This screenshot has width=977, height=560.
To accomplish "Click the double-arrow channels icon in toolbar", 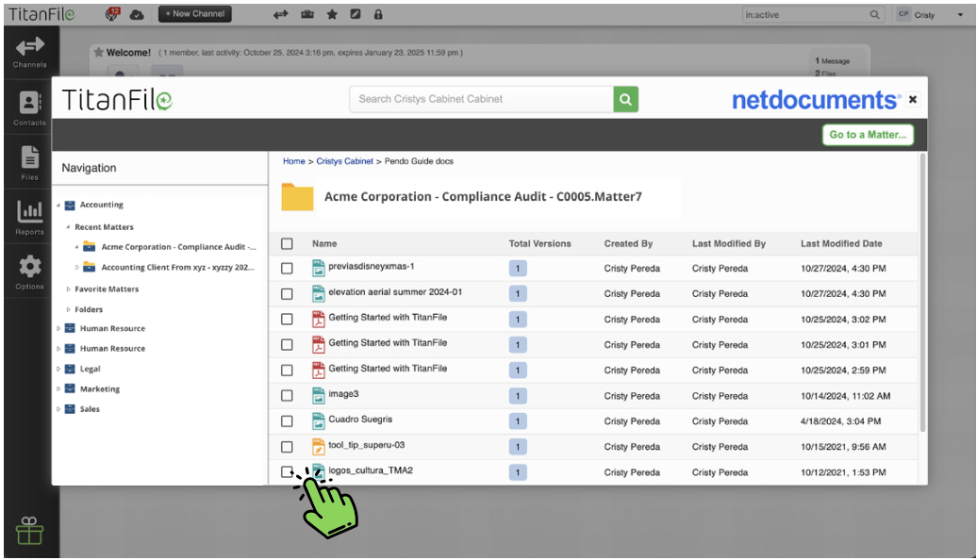I will 280,14.
